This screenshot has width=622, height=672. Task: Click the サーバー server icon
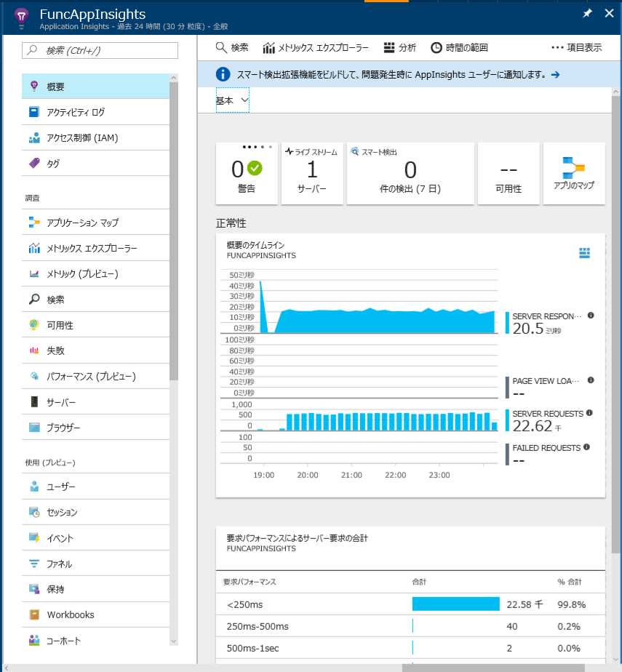[x=34, y=402]
